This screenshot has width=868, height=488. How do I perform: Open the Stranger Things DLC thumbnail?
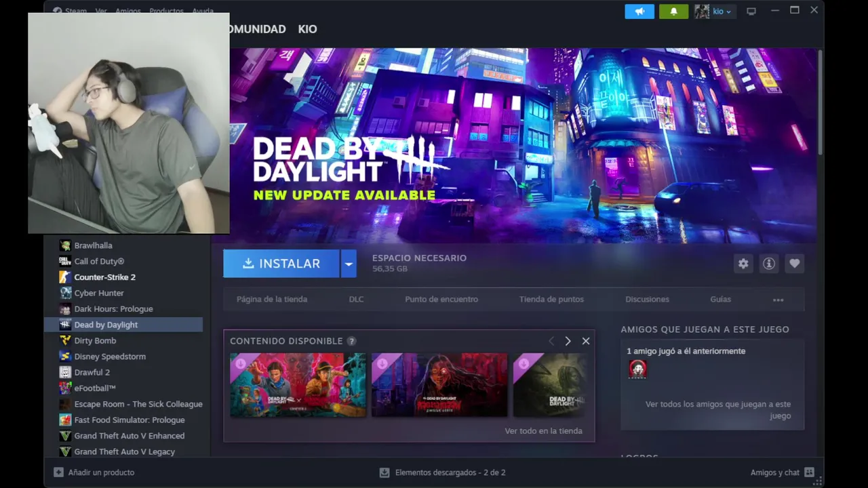pyautogui.click(x=298, y=384)
